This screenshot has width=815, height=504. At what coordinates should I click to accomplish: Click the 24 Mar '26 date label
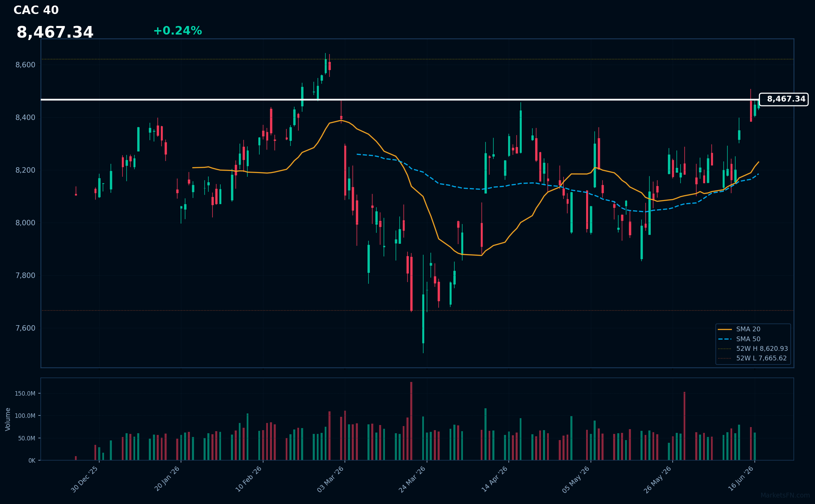pos(412,479)
